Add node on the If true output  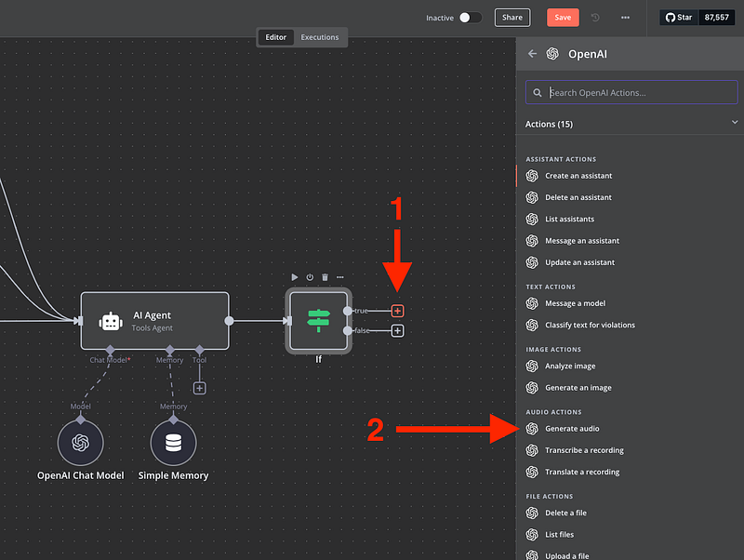[x=398, y=311]
